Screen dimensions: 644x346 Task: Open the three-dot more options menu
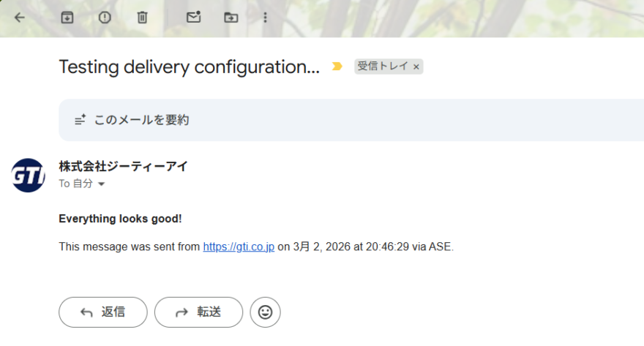[265, 17]
